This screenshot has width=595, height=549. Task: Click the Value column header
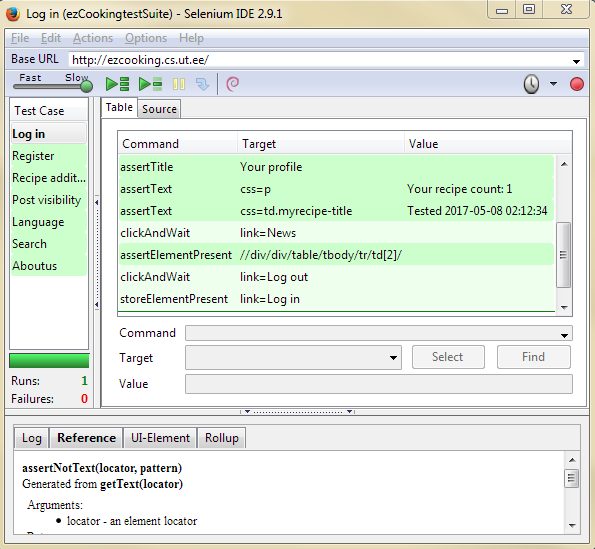point(488,144)
